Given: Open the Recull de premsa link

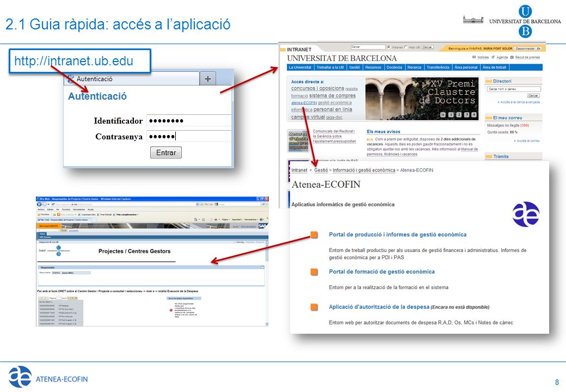Looking at the screenshot, I should pos(527,57).
